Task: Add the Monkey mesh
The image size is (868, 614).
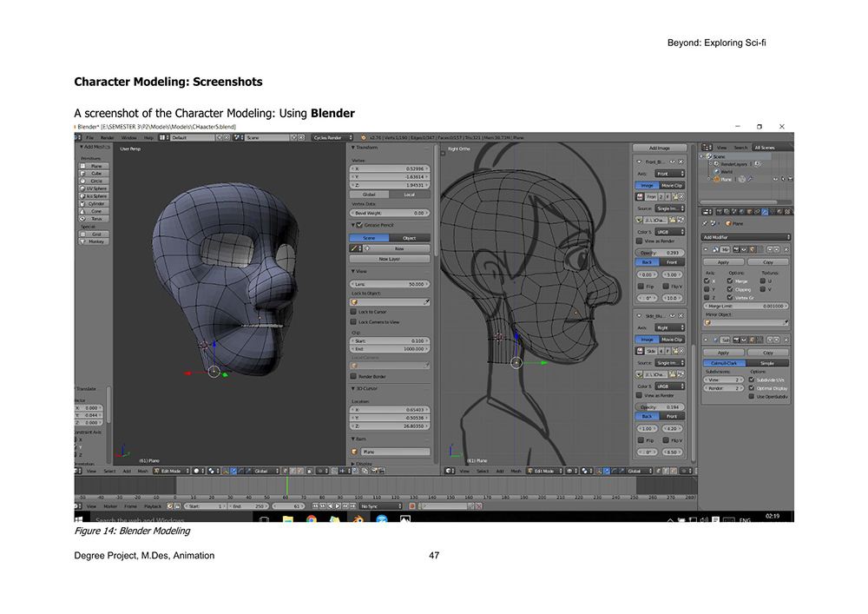Action: pyautogui.click(x=94, y=242)
